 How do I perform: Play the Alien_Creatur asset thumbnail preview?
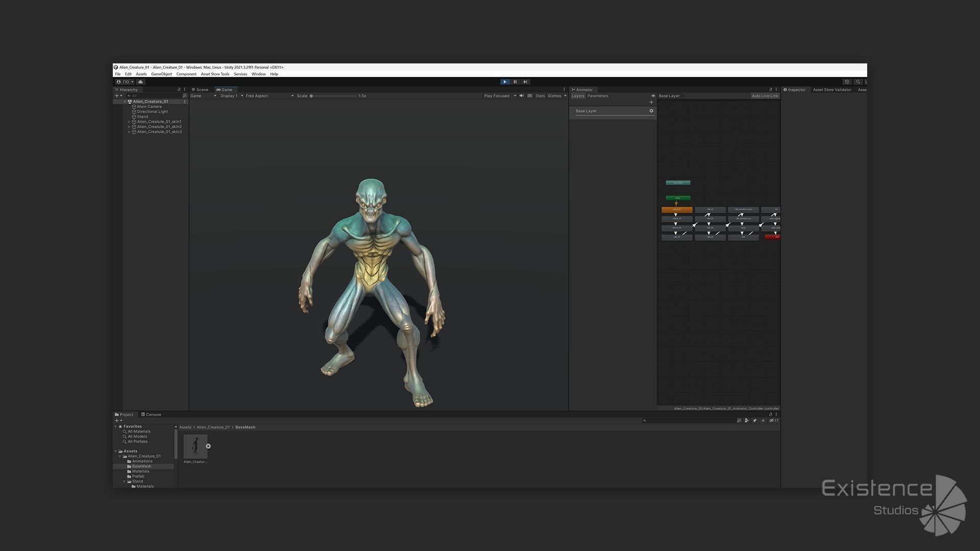click(208, 446)
